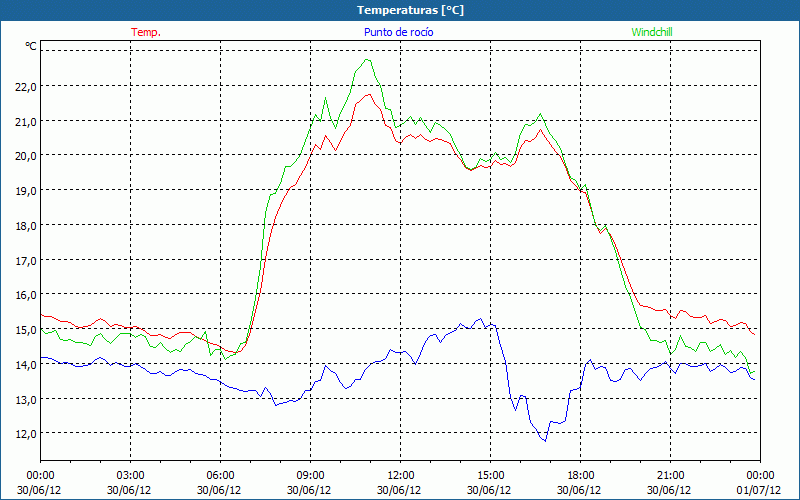Click the 20,0 y-axis value
This screenshot has height=500, width=800.
tap(26, 156)
